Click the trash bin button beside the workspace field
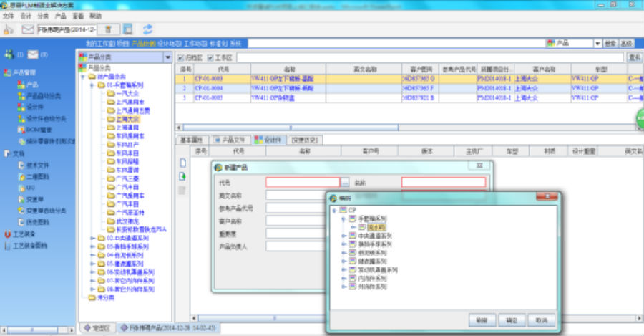Image resolution: width=644 pixels, height=336 pixels. 109,29
